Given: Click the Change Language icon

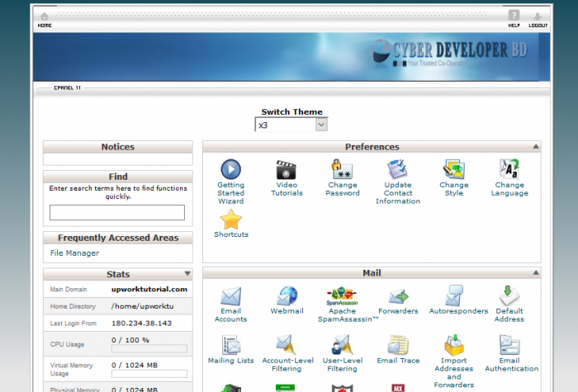Looking at the screenshot, I should pos(509,169).
